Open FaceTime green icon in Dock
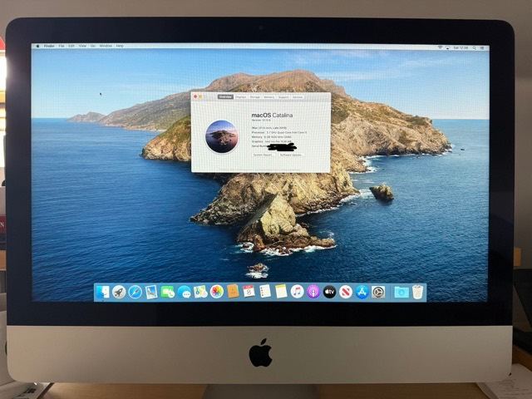The image size is (532, 399). pos(168,292)
